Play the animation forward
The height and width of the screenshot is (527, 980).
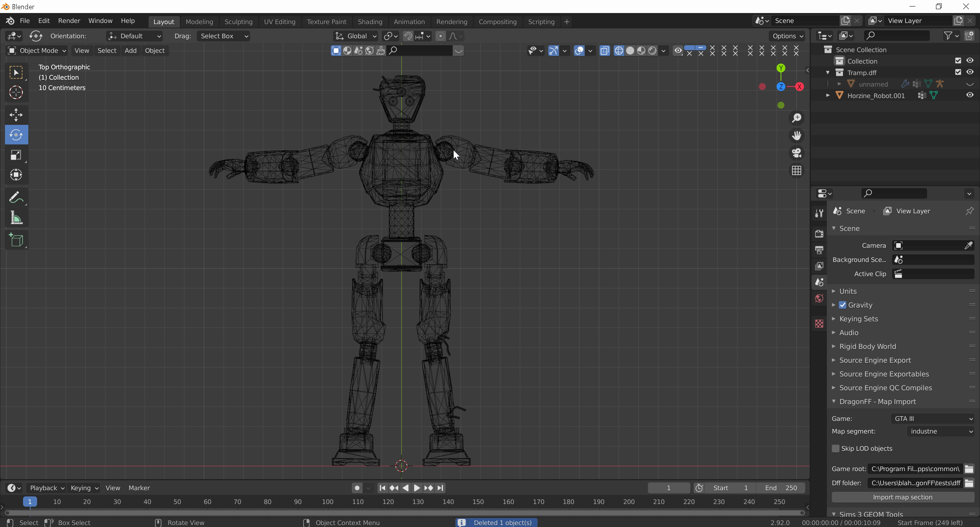click(417, 488)
